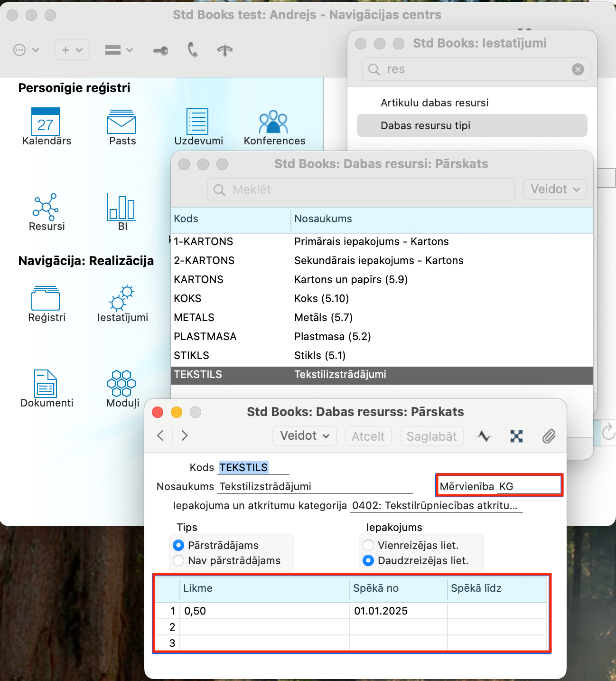Open the Resursi icon

tap(46, 207)
